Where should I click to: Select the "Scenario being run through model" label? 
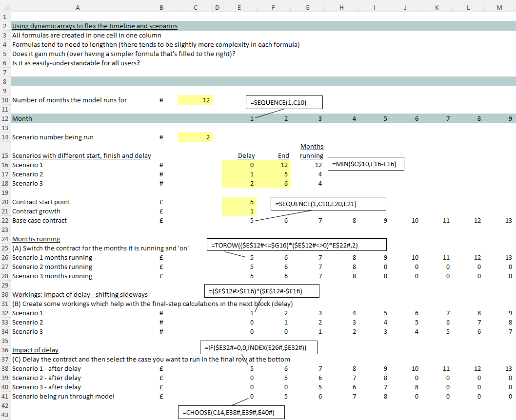tap(63, 396)
